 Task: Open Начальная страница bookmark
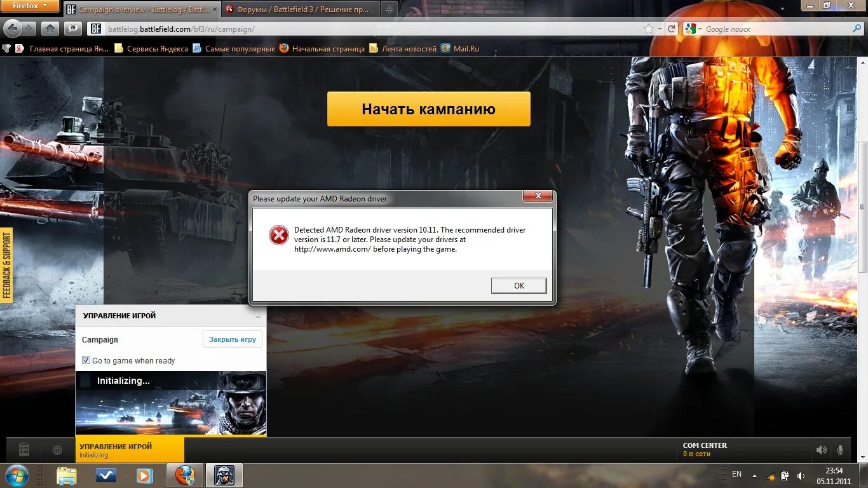(322, 48)
